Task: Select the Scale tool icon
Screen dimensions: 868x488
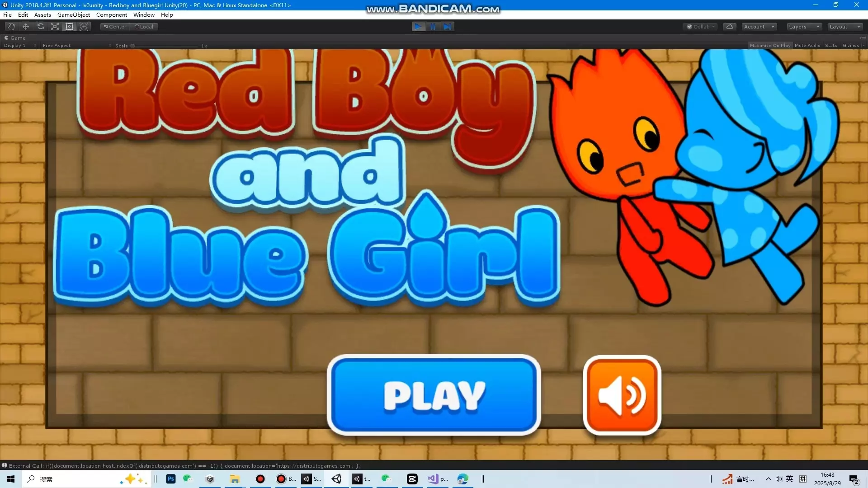Action: [55, 27]
